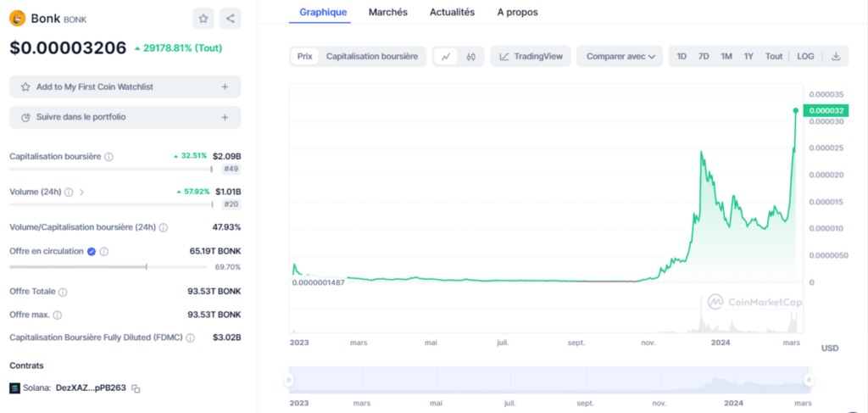Click plus icon on Suivre dans le portfolio

pos(225,117)
